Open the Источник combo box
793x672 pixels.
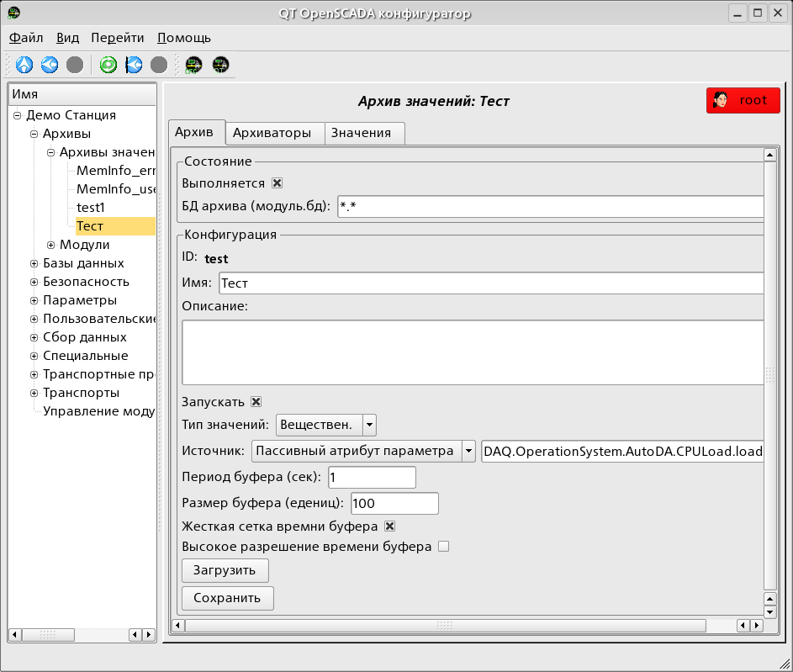[469, 451]
